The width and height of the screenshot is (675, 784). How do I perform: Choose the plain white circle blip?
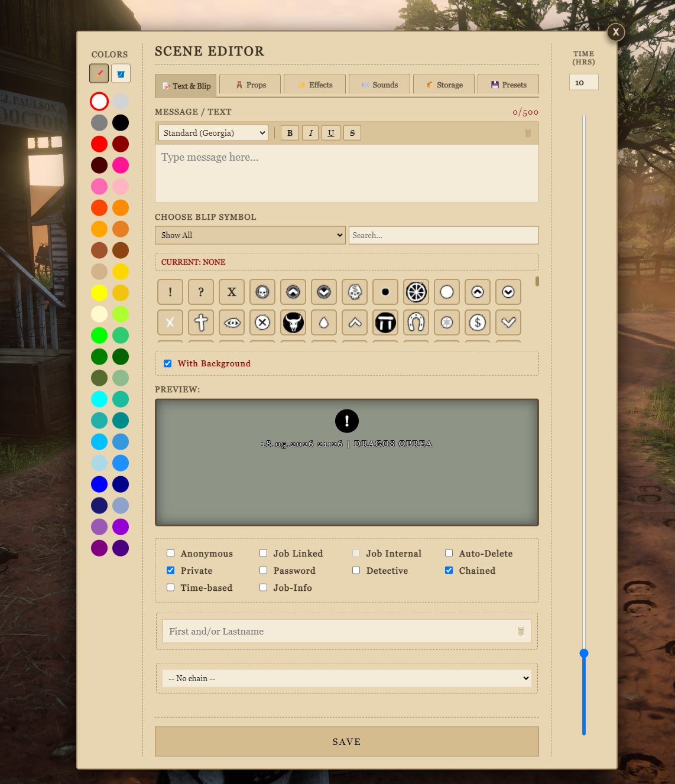point(447,292)
